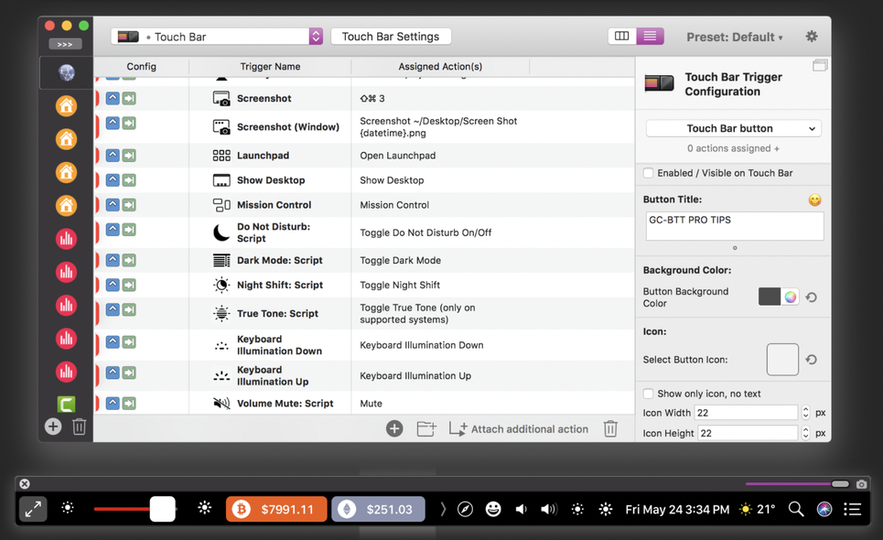Adjust Icon Height stepper
Image resolution: width=883 pixels, height=540 pixels.
[805, 433]
